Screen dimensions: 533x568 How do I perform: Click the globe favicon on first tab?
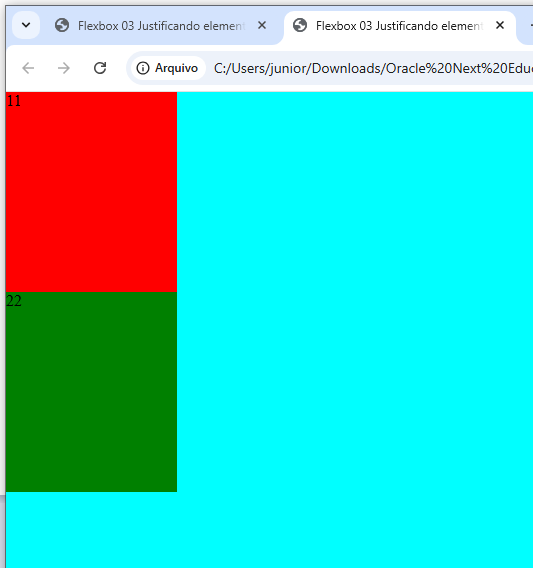point(62,26)
